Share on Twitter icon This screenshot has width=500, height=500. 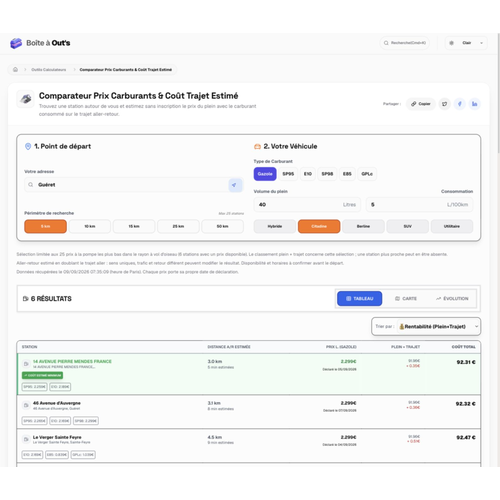click(x=444, y=104)
